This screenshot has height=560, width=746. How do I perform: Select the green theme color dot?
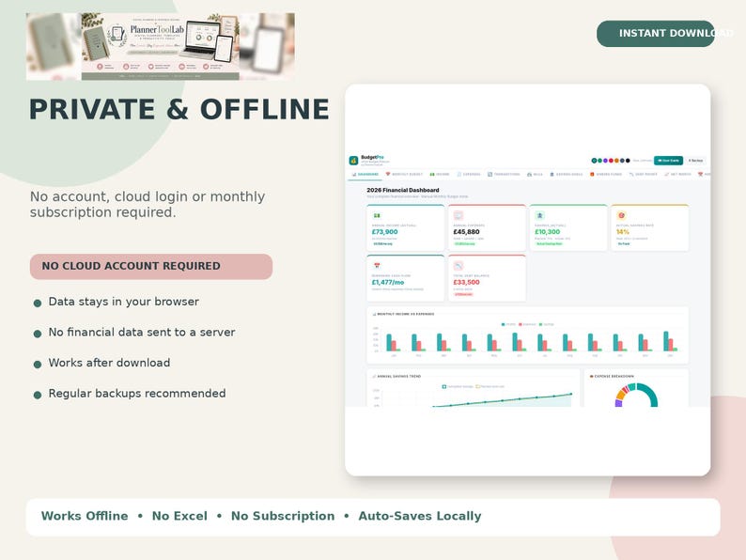(x=599, y=161)
